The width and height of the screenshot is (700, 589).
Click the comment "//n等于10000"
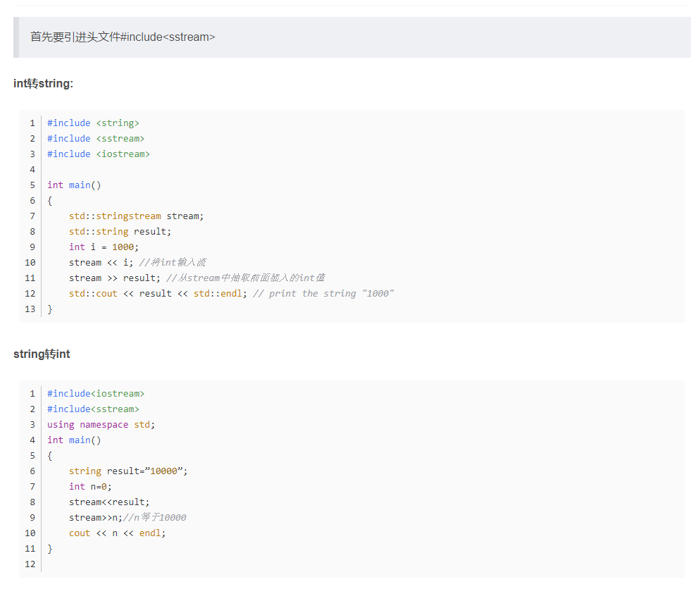(x=154, y=518)
